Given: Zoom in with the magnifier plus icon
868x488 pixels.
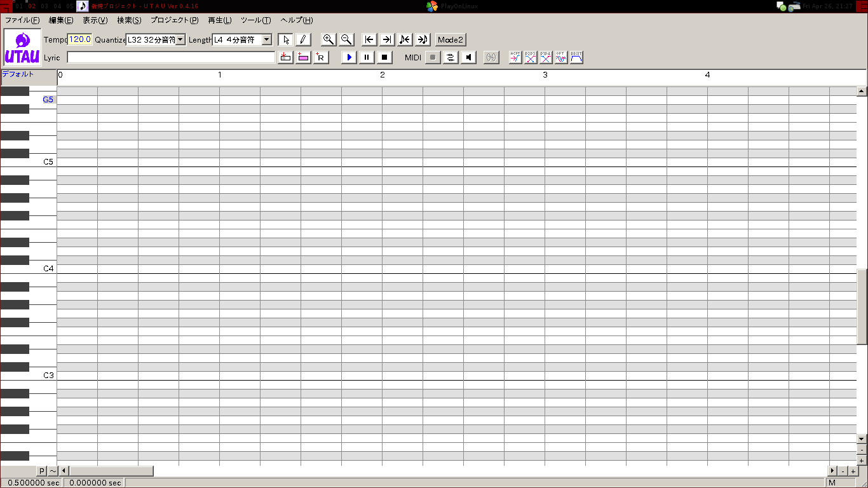Looking at the screenshot, I should point(329,39).
